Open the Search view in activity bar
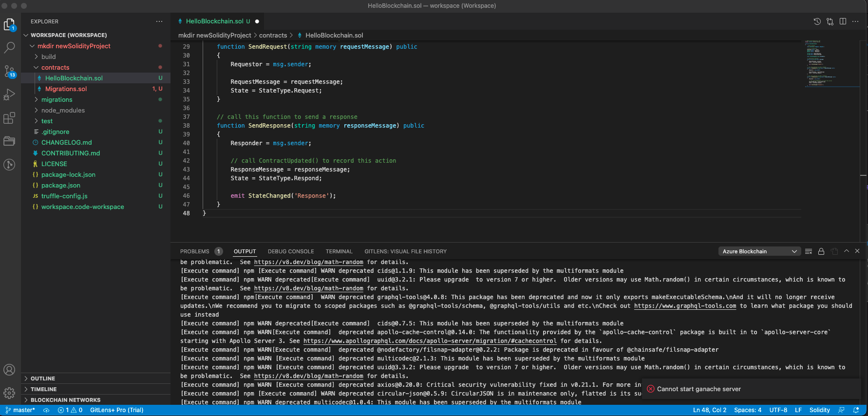Screen dimensions: 868x416 [x=10, y=47]
